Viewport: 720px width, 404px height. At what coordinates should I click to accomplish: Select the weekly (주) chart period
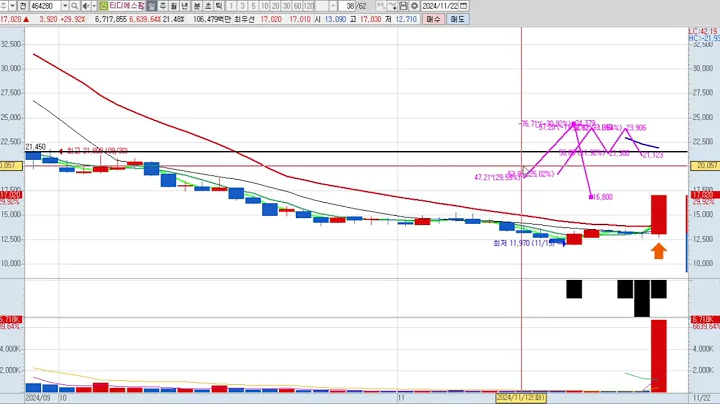pos(163,6)
